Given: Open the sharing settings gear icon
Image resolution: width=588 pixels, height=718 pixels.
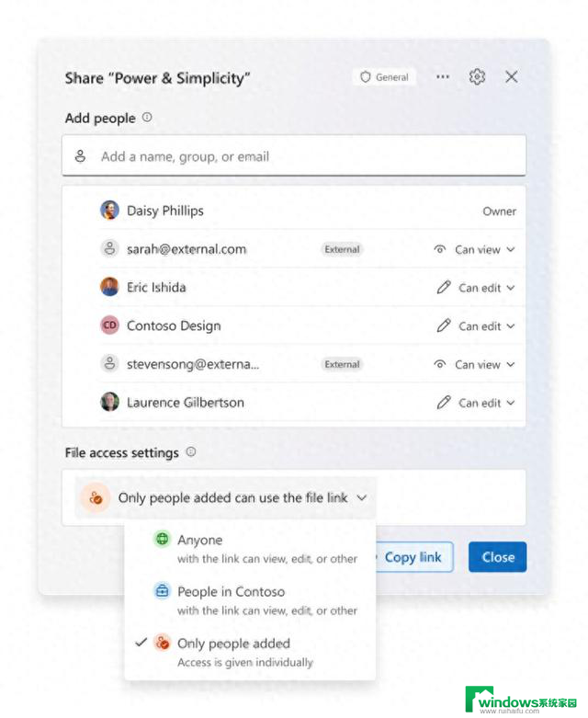Looking at the screenshot, I should click(477, 76).
